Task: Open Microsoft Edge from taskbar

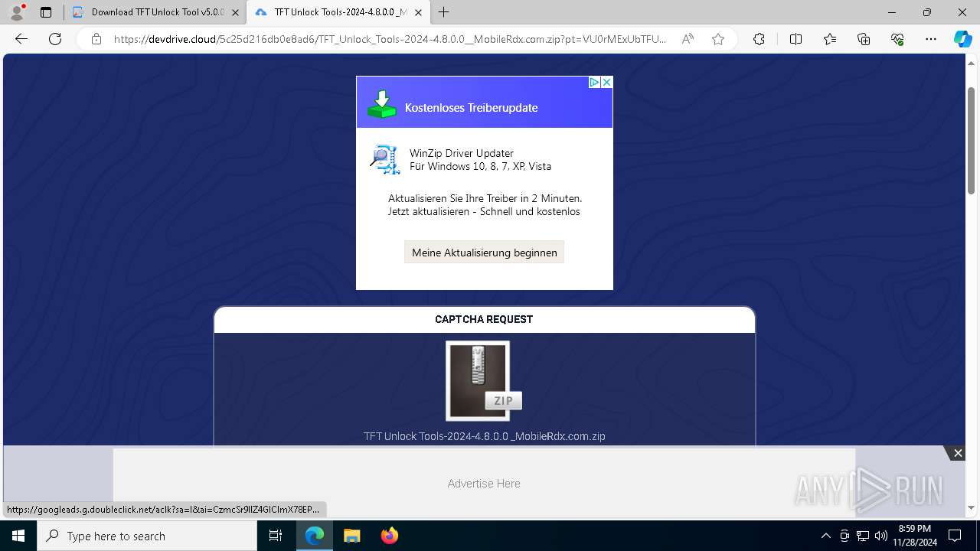Action: pyautogui.click(x=315, y=536)
